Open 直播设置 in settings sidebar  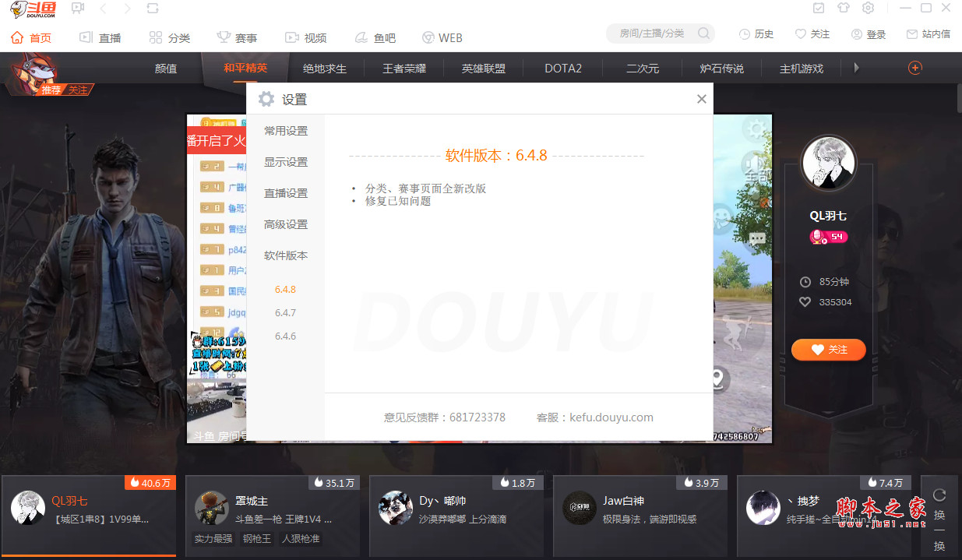point(286,193)
